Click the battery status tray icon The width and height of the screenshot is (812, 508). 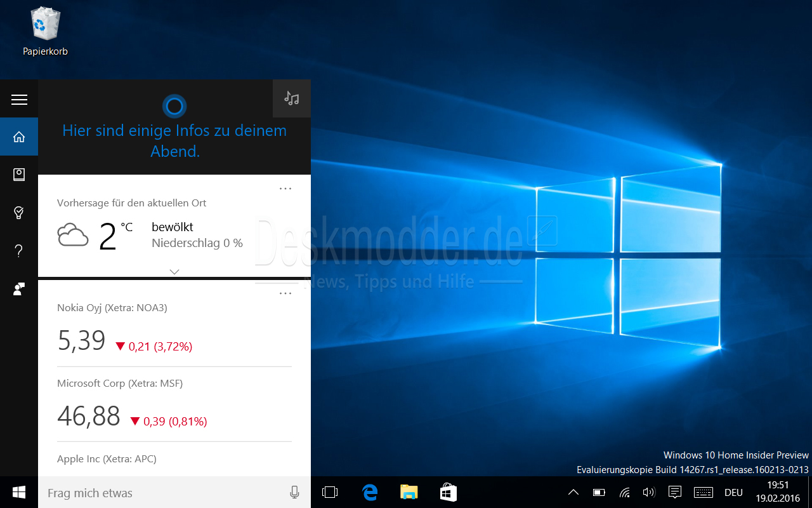(599, 492)
